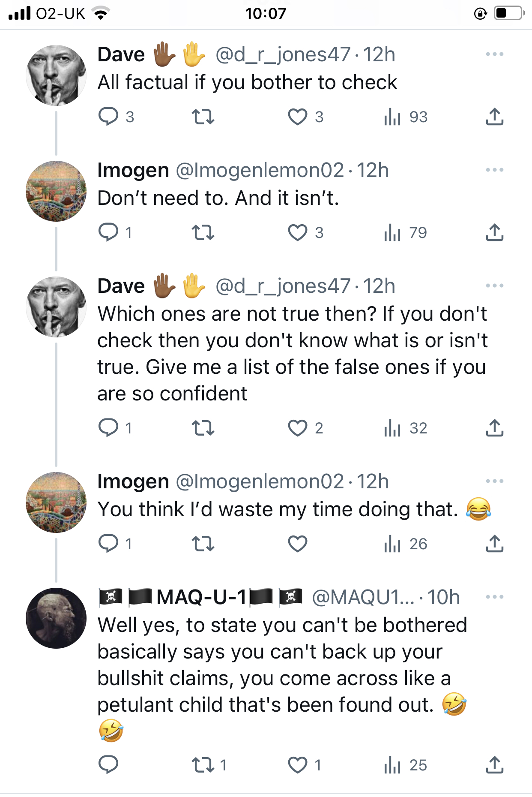532x797 pixels.
Task: Like Dave's "Which ones are not true" tweet
Action: 298,428
